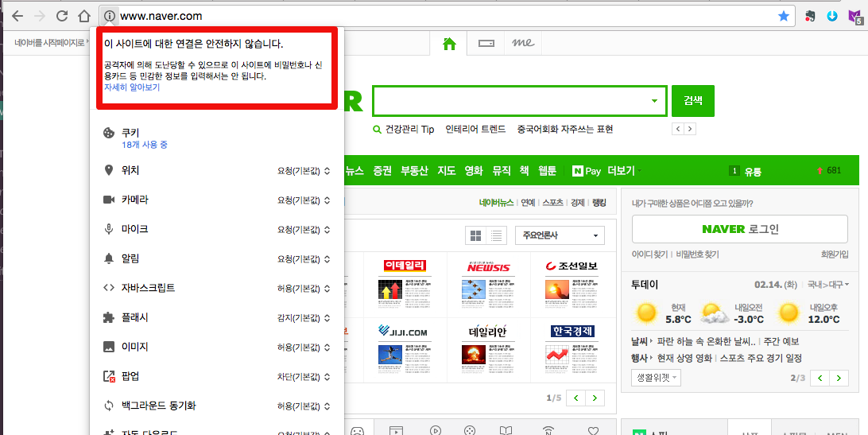Viewport: 868px width, 435px height.
Task: Switch to news list view icon
Action: (497, 236)
